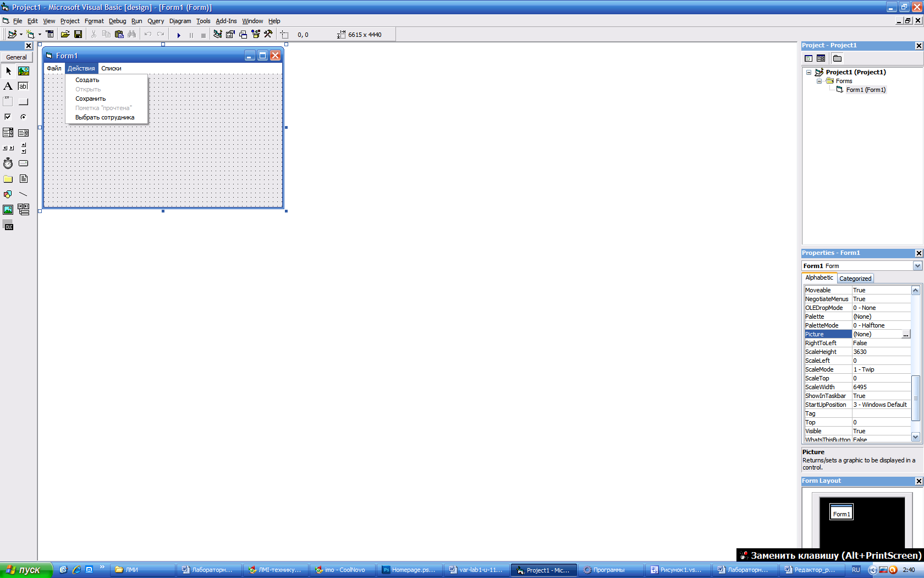Viewport: 924px width, 578px height.
Task: Click the Open Project folder icon
Action: [65, 34]
